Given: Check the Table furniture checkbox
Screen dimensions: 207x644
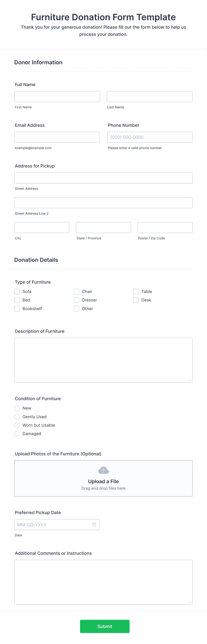Looking at the screenshot, I should point(136,291).
